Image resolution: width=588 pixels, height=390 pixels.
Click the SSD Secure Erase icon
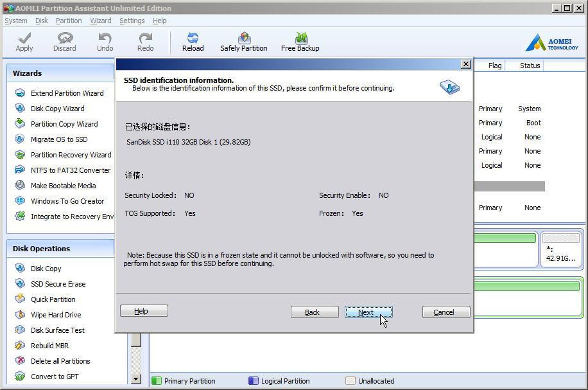[x=20, y=284]
